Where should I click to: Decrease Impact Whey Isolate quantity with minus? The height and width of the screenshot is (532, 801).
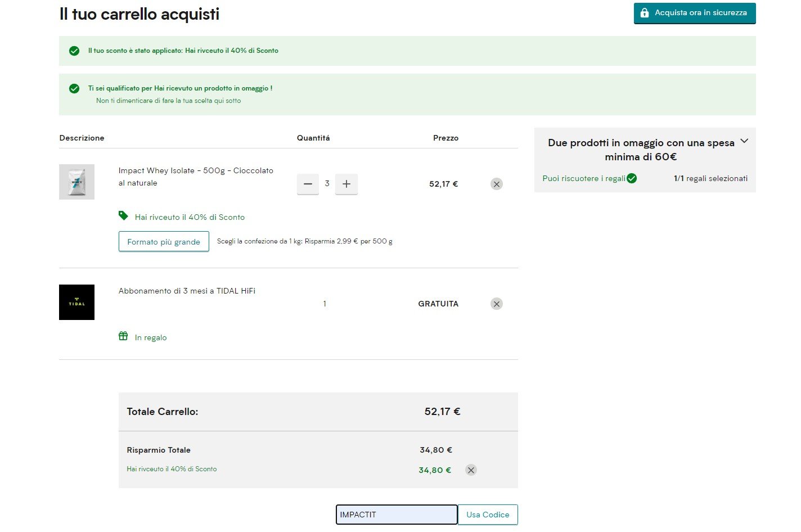(x=308, y=184)
